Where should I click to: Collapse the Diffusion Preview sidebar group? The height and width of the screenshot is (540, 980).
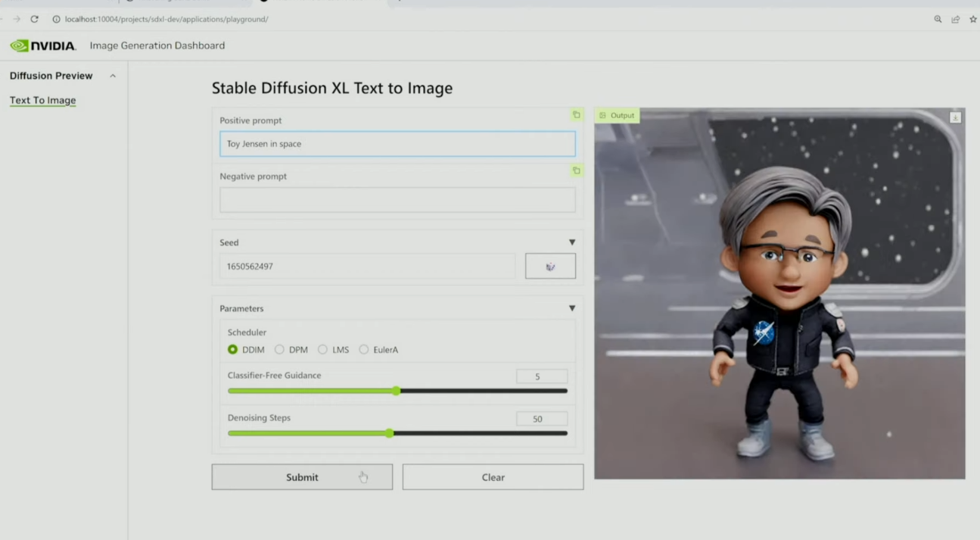[x=113, y=76]
